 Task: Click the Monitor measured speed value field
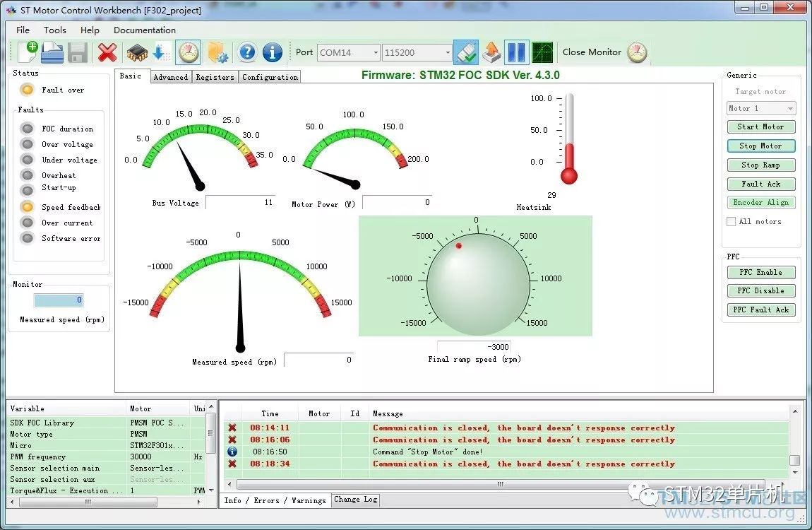point(59,300)
